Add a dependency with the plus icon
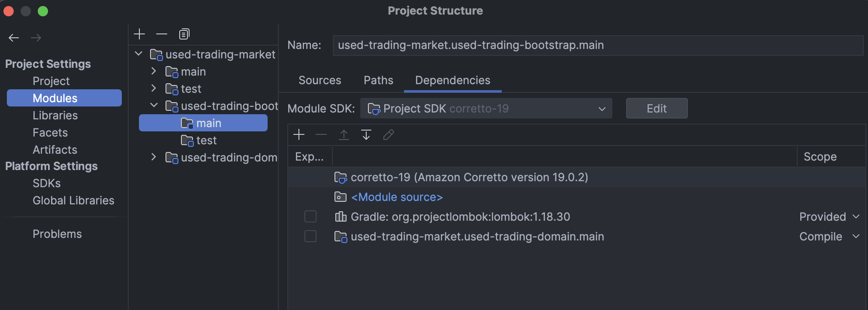The height and width of the screenshot is (310, 868). [299, 135]
